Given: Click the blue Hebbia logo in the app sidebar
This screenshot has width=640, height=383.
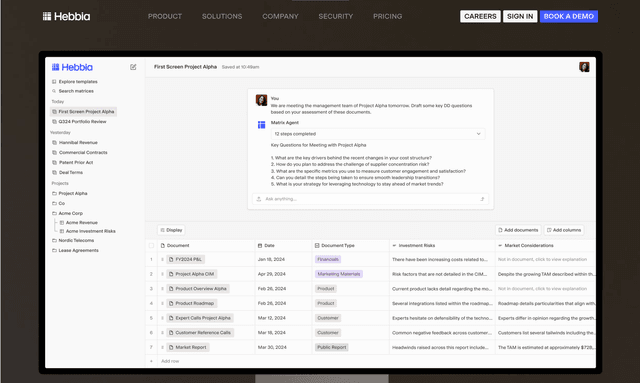Looking at the screenshot, I should click(x=72, y=67).
